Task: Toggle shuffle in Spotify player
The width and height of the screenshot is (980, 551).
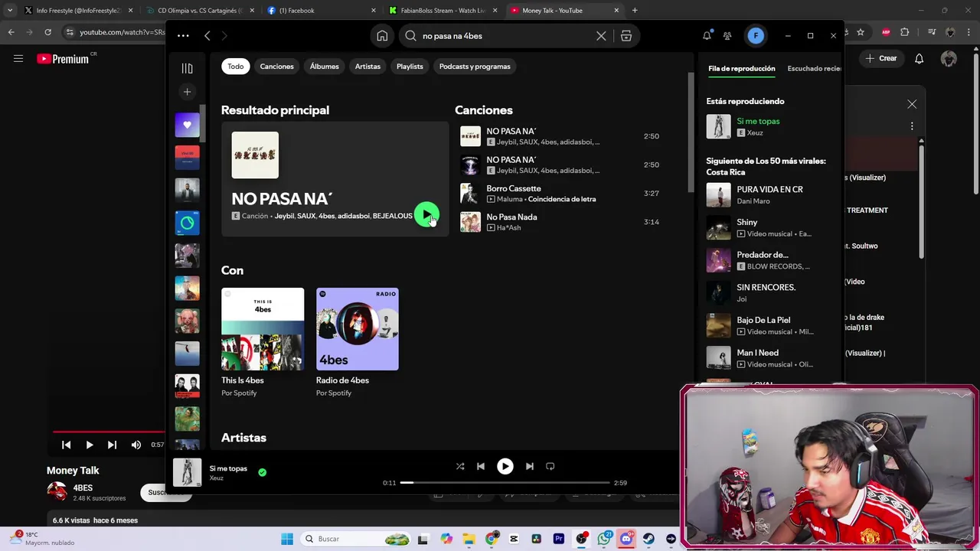Action: click(x=460, y=466)
